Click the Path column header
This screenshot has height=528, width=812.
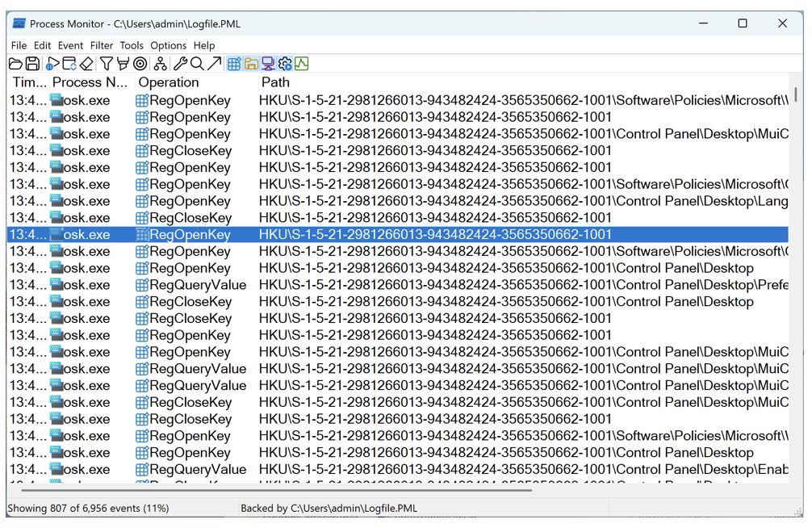(x=275, y=82)
